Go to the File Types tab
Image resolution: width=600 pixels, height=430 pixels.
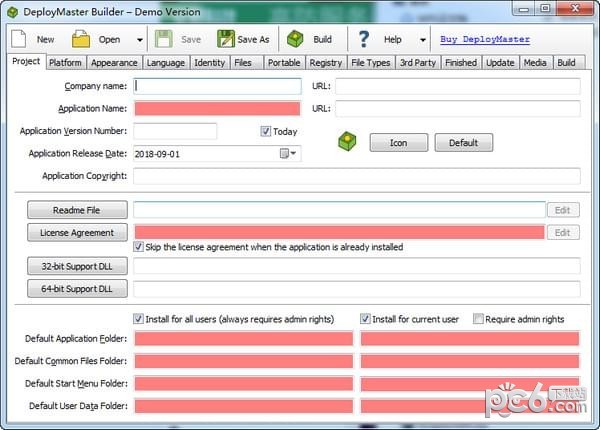(x=371, y=63)
